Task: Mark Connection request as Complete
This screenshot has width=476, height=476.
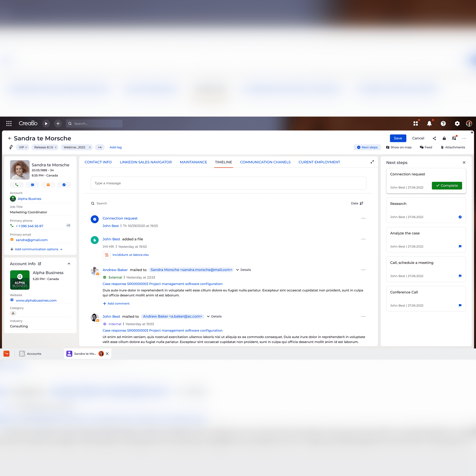Action: pos(447,186)
